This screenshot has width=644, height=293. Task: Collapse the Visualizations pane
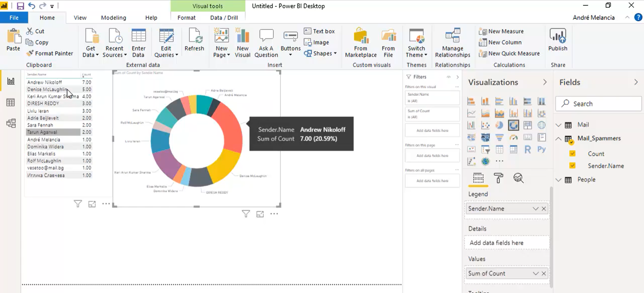545,82
